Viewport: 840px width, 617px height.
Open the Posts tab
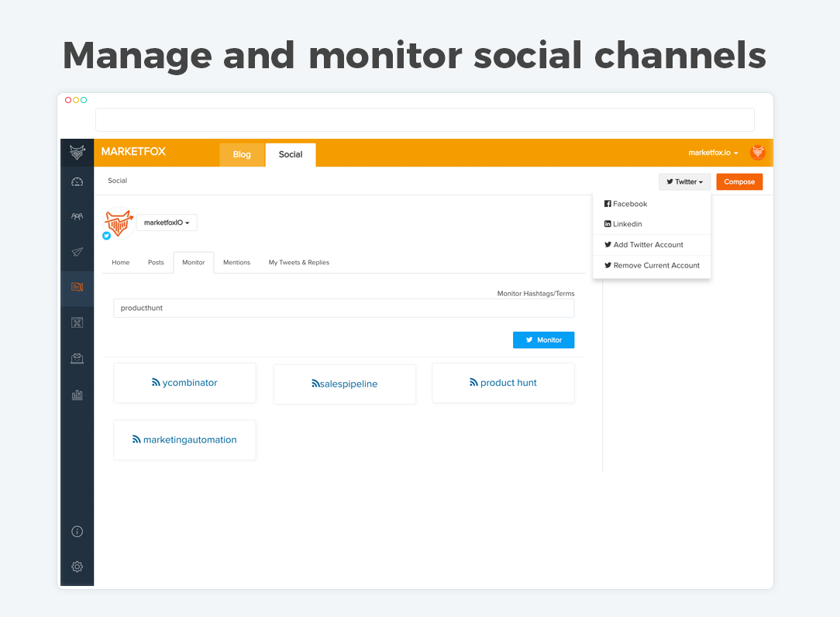tap(156, 263)
